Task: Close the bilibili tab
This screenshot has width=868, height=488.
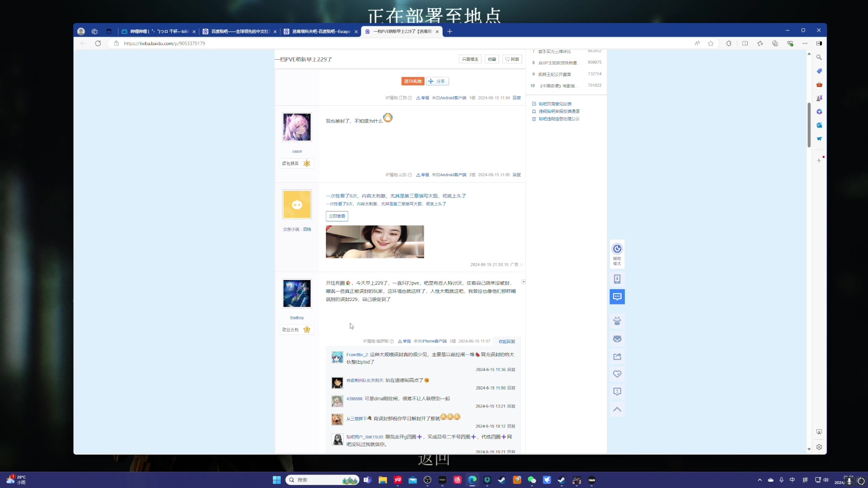Action: click(194, 32)
